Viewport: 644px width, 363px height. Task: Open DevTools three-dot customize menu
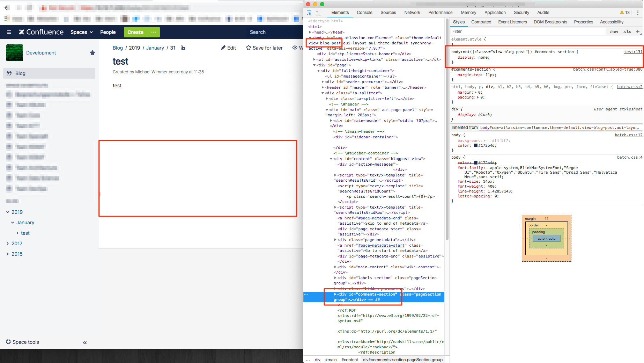tap(638, 13)
